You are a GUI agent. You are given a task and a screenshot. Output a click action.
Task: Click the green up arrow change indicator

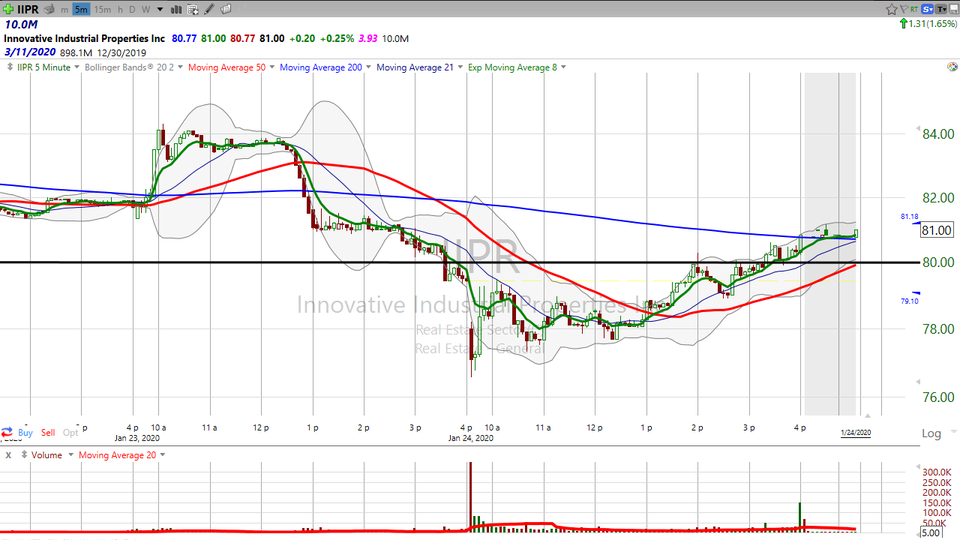click(x=903, y=23)
